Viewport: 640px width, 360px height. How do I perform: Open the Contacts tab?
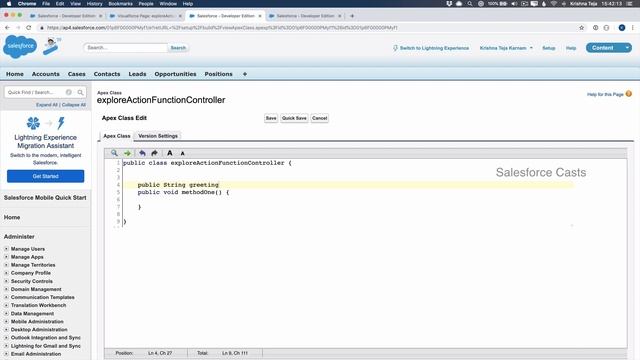(107, 74)
